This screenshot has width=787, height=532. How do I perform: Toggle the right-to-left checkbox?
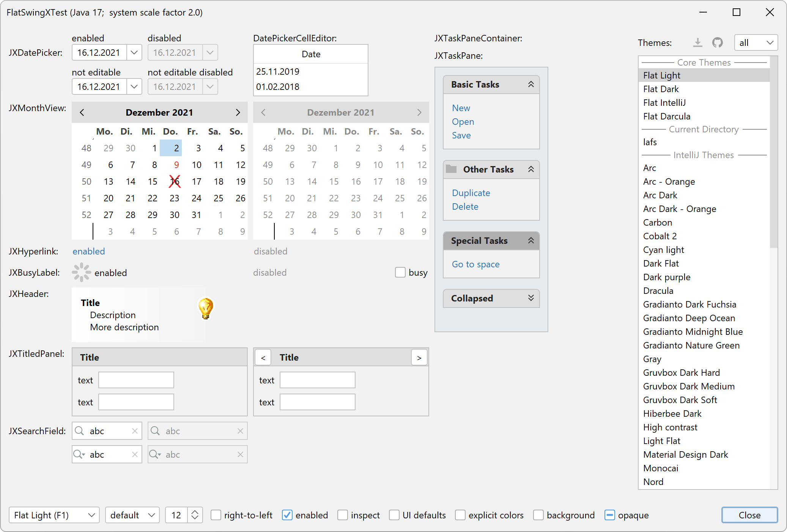tap(216, 515)
